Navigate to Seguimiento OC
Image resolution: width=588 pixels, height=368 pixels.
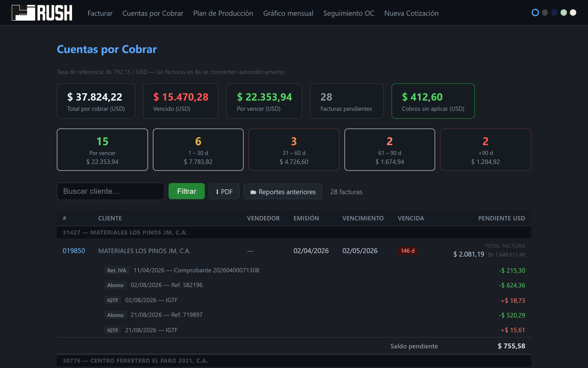coord(349,13)
